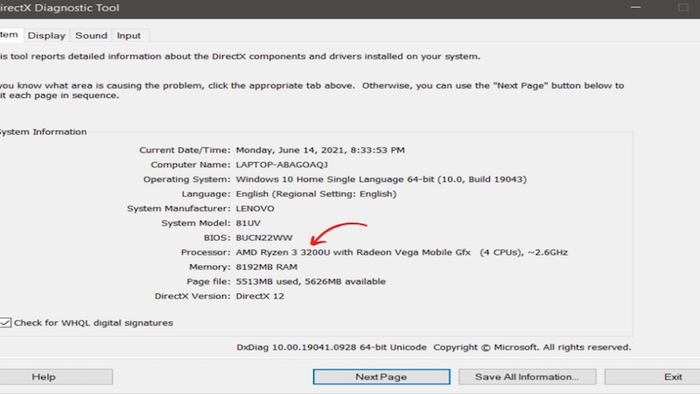Click the System Manufacturer: label
Viewport: 700px width, 394px height.
179,208
